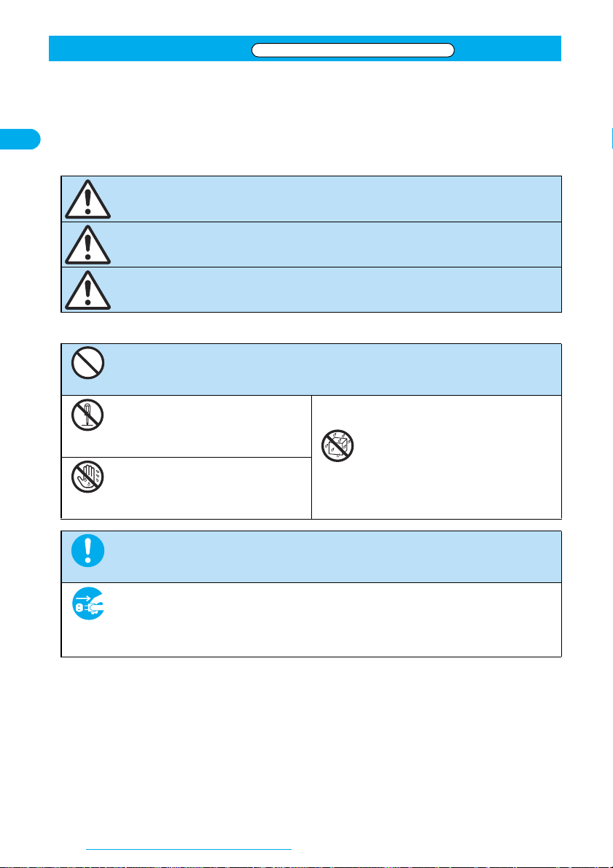Viewport: 613px width, 868px height.
Task: Click the no-water-exposure cube icon
Action: coord(337,445)
